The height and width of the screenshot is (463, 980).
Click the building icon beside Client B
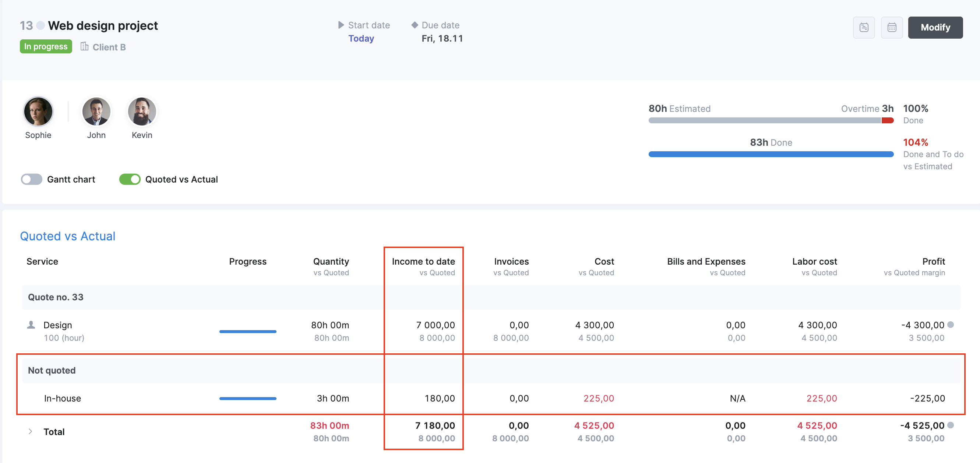(x=84, y=46)
